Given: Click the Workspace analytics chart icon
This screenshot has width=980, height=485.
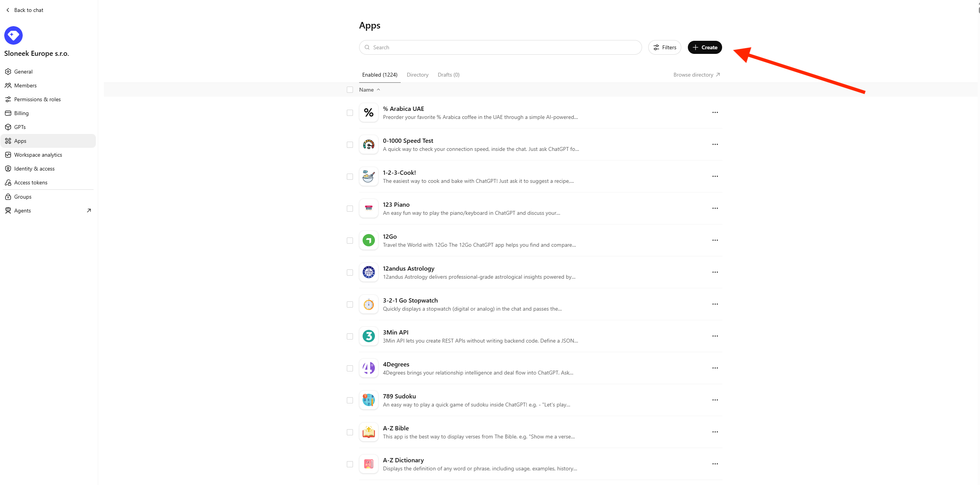Looking at the screenshot, I should (8, 155).
